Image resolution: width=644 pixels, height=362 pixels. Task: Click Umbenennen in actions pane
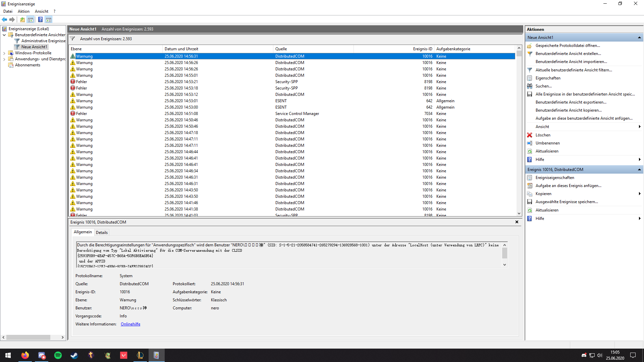pos(547,143)
